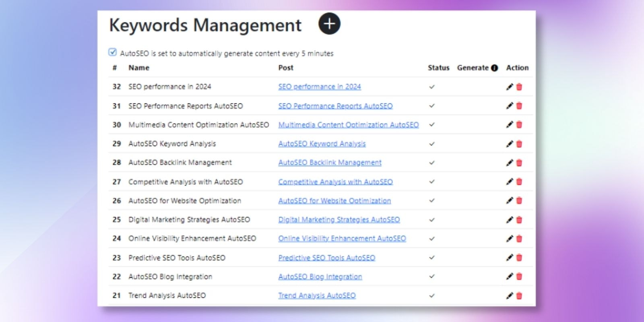Viewport: 644px width, 322px height.
Task: Click the Generate info icon
Action: [494, 68]
